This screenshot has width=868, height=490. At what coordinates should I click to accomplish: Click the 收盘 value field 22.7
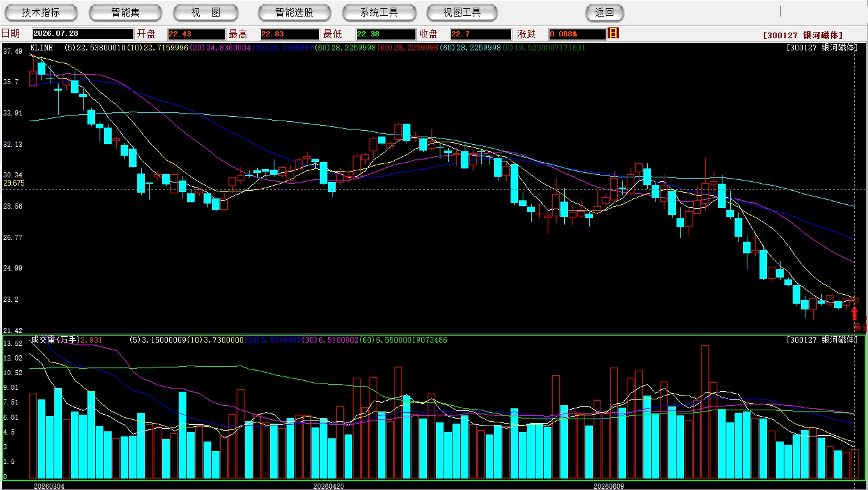pos(481,34)
